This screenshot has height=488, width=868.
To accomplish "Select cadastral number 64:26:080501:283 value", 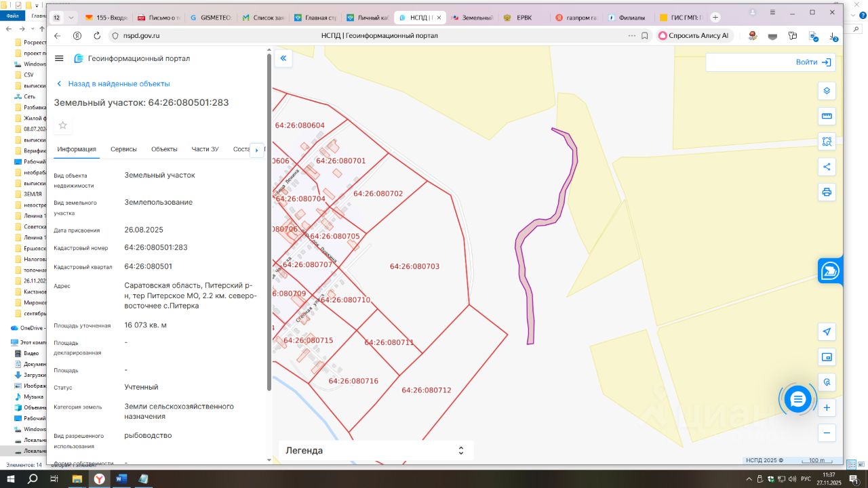I will (156, 247).
